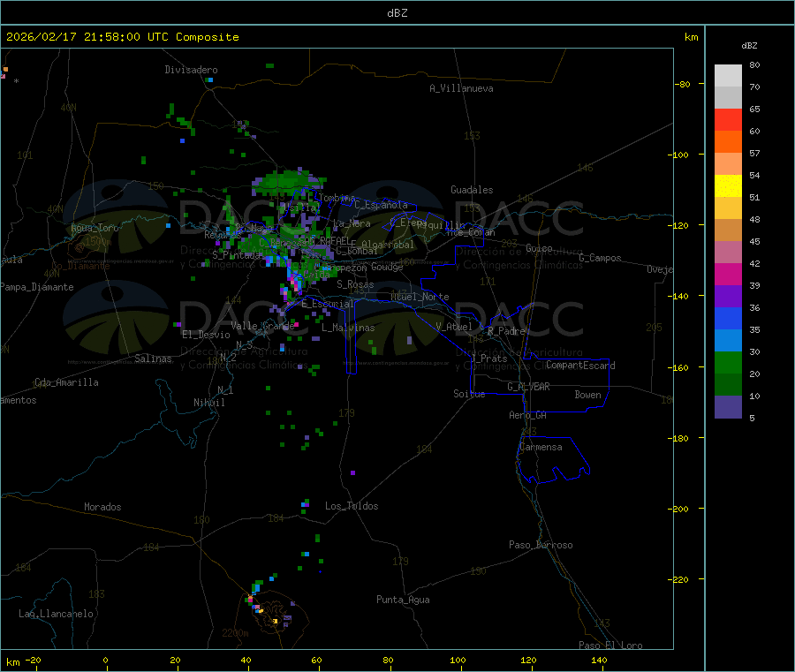Click the blue 35 dBZ legend swatch
Screen dimensions: 795x672
tap(728, 318)
